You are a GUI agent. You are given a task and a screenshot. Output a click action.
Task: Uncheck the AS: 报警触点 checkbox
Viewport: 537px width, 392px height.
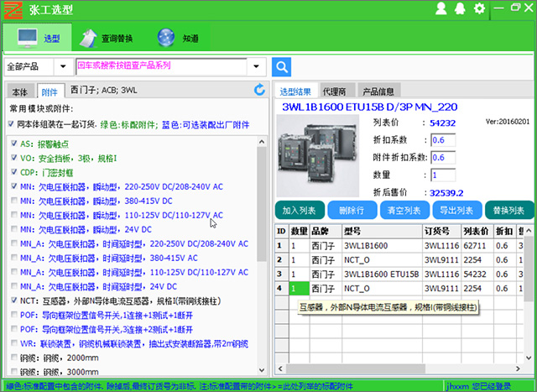(x=14, y=144)
